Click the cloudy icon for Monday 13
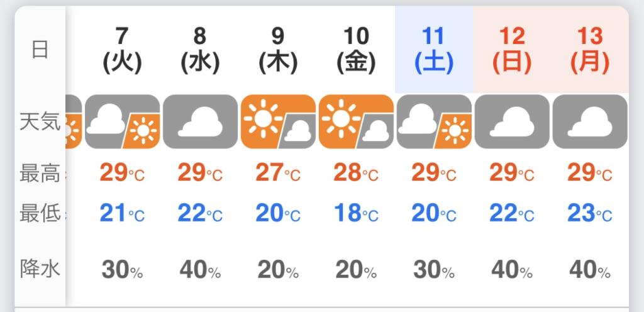The image size is (644, 312). tap(590, 121)
